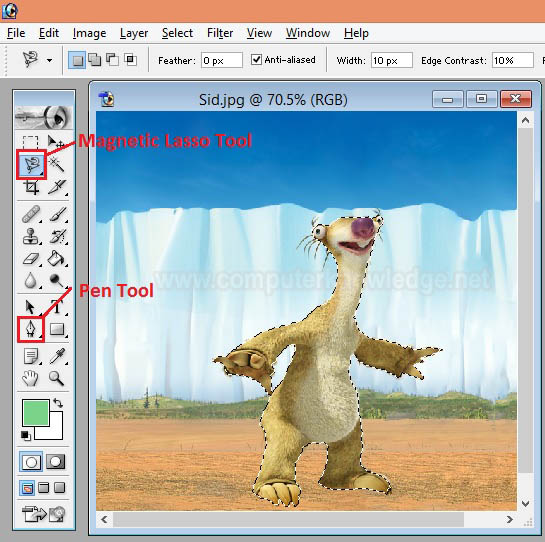545x542 pixels.
Task: Click the Adobe Online image atop toolbox
Action: tap(44, 117)
